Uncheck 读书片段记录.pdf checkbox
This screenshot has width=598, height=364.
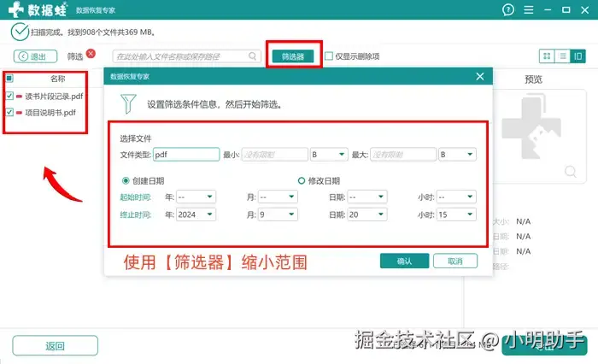coord(9,97)
